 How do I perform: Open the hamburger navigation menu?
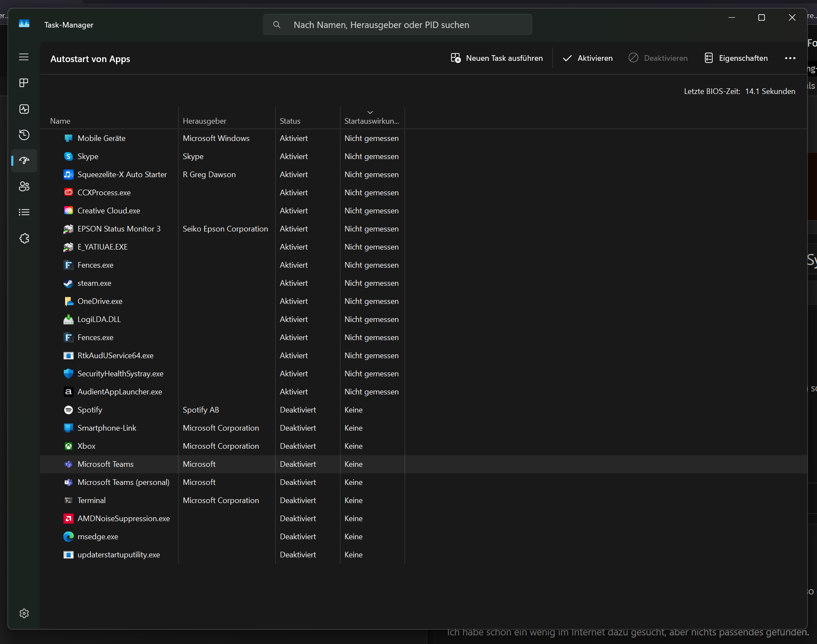[24, 57]
